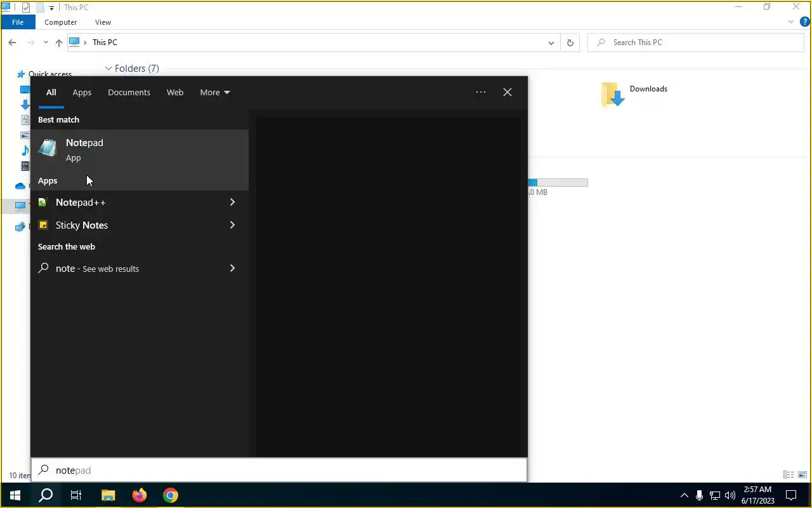812x508 pixels.
Task: Open the Action Center notifications icon
Action: [791, 495]
